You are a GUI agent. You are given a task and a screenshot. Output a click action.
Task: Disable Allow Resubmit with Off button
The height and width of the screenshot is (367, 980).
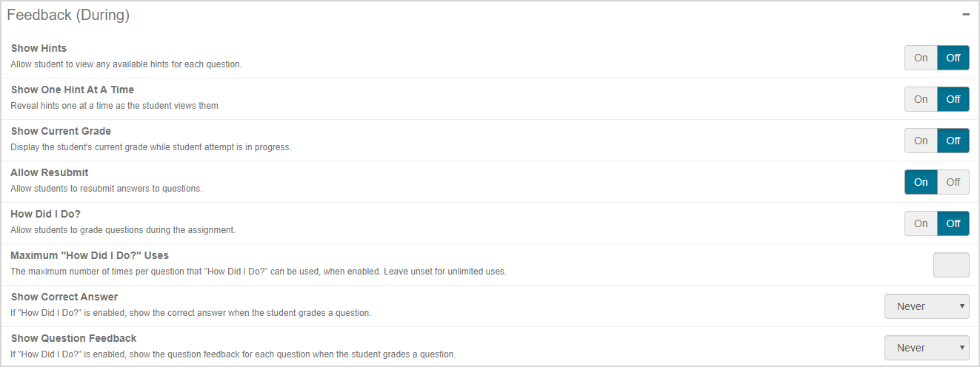click(x=953, y=182)
